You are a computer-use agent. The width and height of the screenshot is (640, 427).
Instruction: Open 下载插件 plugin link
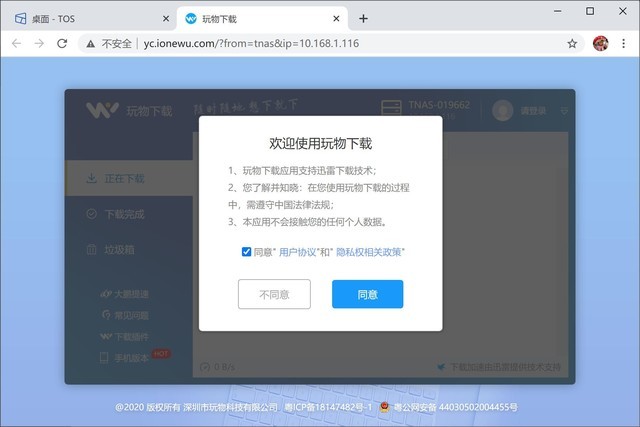coord(124,337)
